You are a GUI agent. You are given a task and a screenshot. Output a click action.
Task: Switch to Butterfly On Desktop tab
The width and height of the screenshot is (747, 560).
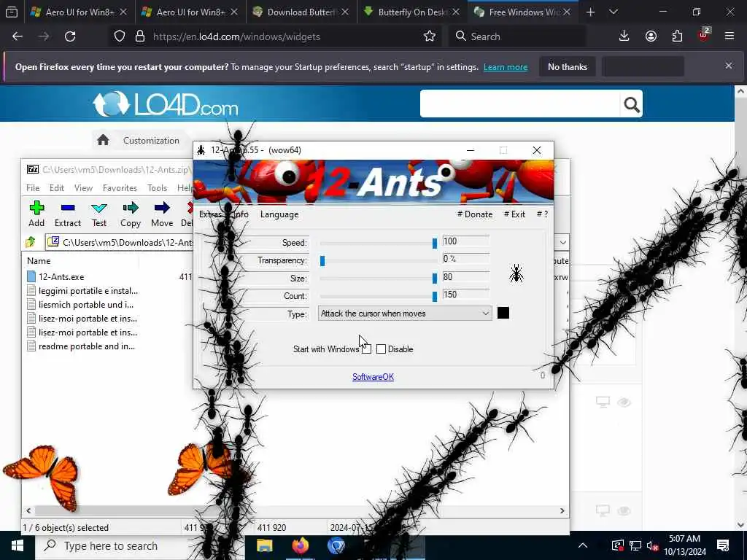pos(411,12)
